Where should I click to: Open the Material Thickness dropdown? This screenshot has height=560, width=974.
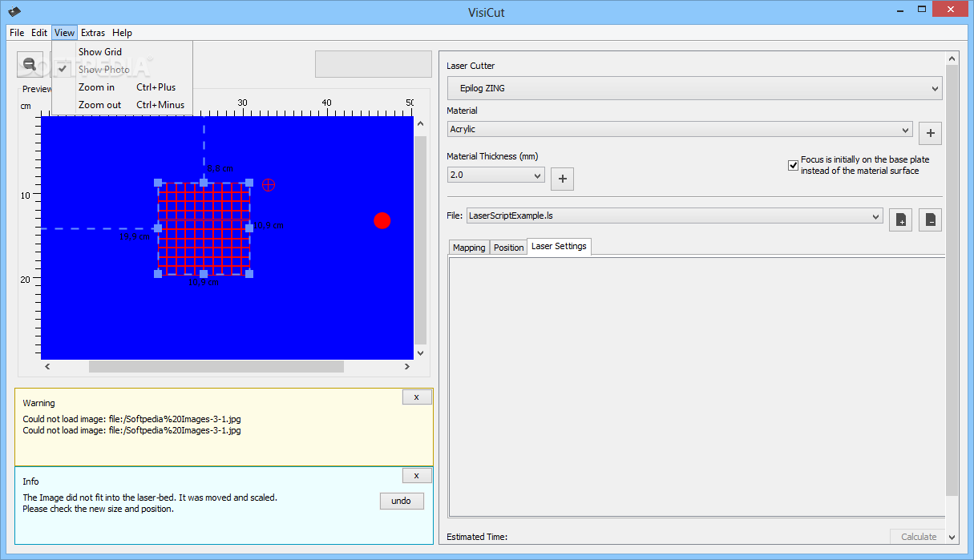pos(495,175)
